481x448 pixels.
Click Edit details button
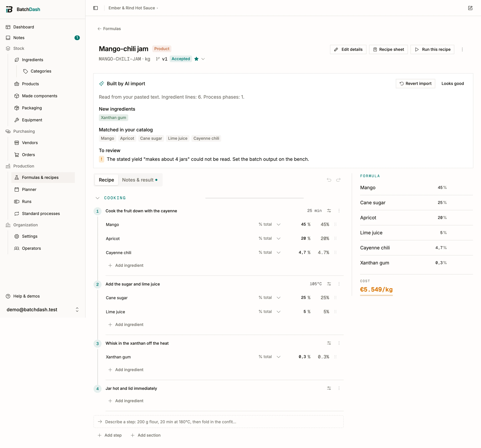[348, 49]
